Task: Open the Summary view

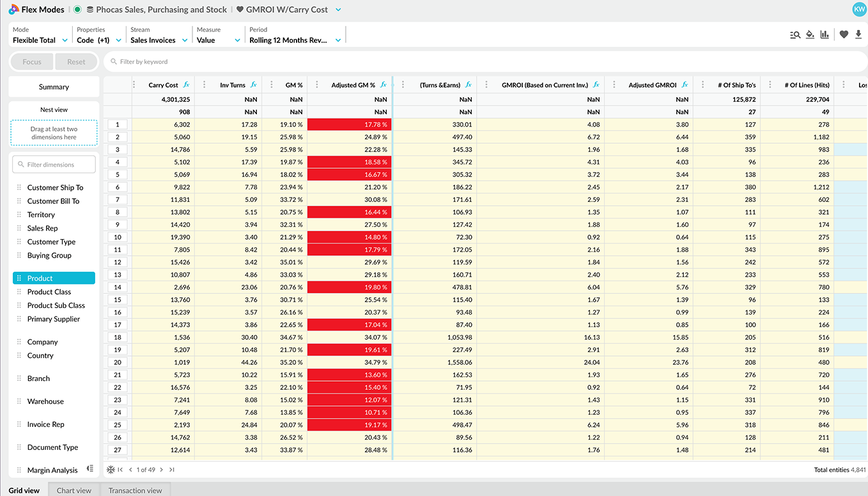Action: (x=54, y=86)
